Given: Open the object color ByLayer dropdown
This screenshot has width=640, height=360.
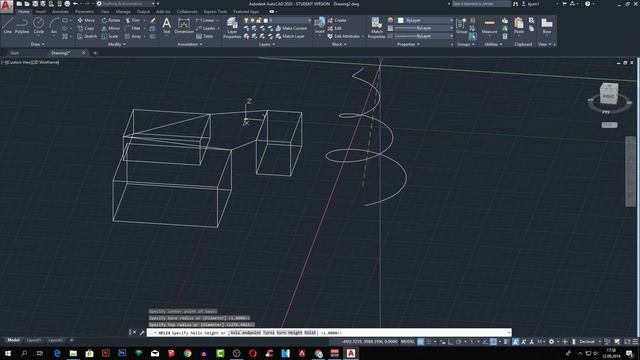Looking at the screenshot, I should click(x=425, y=20).
